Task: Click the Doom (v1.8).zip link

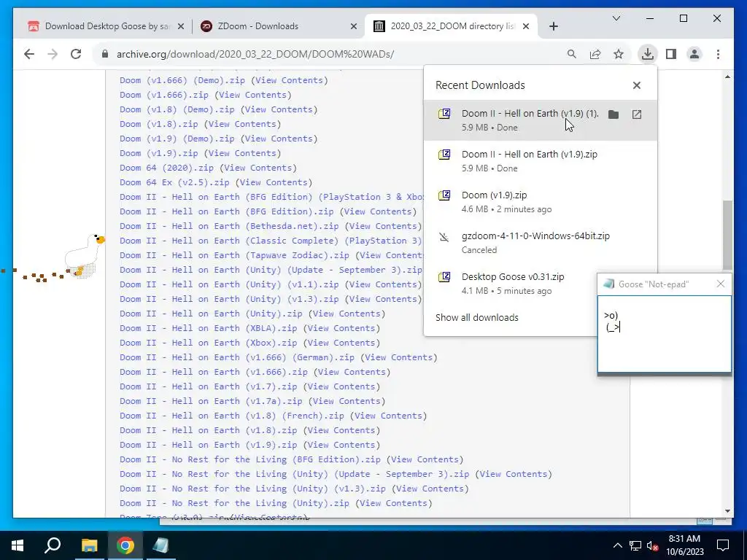Action: click(x=158, y=124)
